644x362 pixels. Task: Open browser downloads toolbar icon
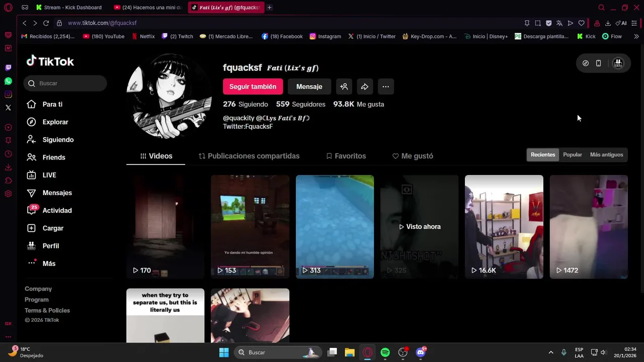click(x=608, y=23)
